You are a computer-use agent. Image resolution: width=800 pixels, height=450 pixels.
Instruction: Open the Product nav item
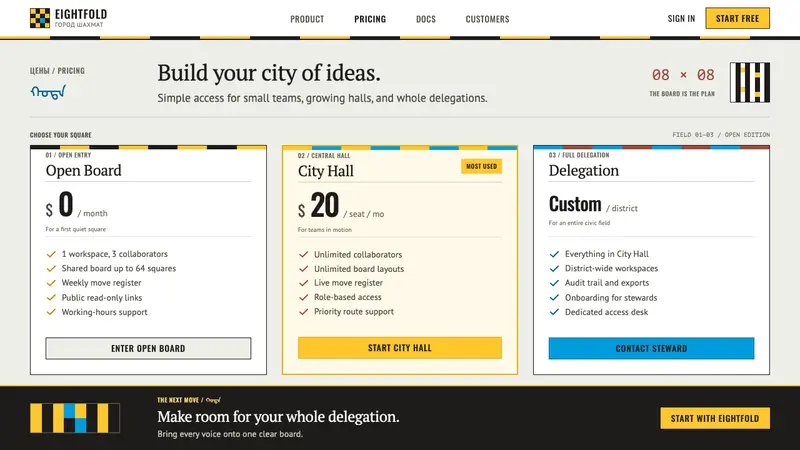coord(307,19)
